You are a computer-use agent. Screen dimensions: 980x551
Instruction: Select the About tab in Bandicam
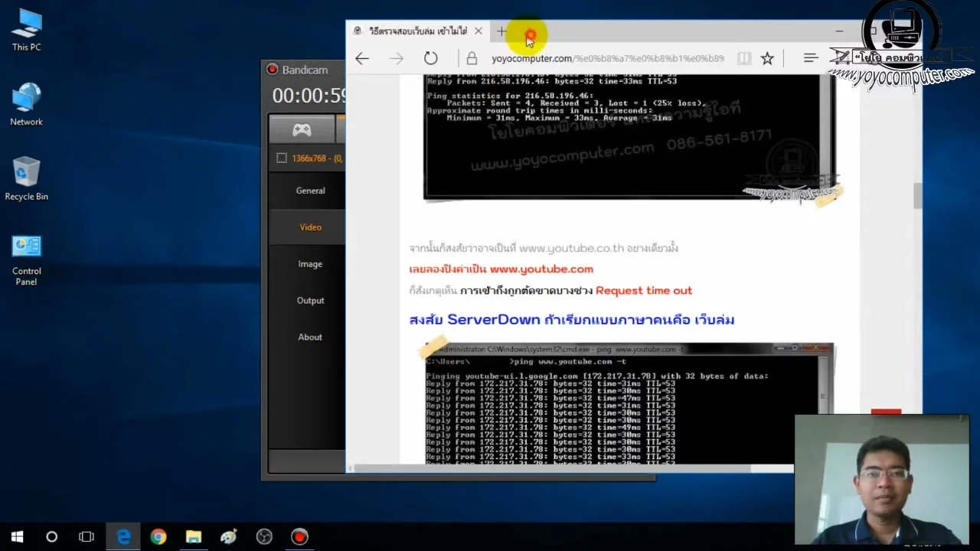(310, 337)
